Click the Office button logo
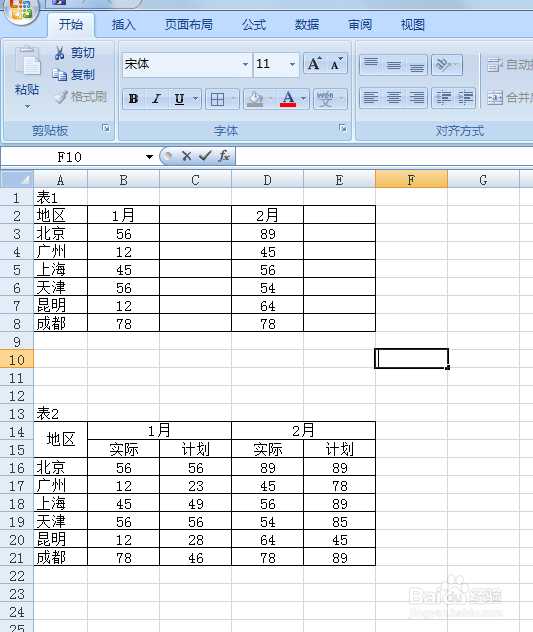The width and height of the screenshot is (533, 632). click(21, 9)
